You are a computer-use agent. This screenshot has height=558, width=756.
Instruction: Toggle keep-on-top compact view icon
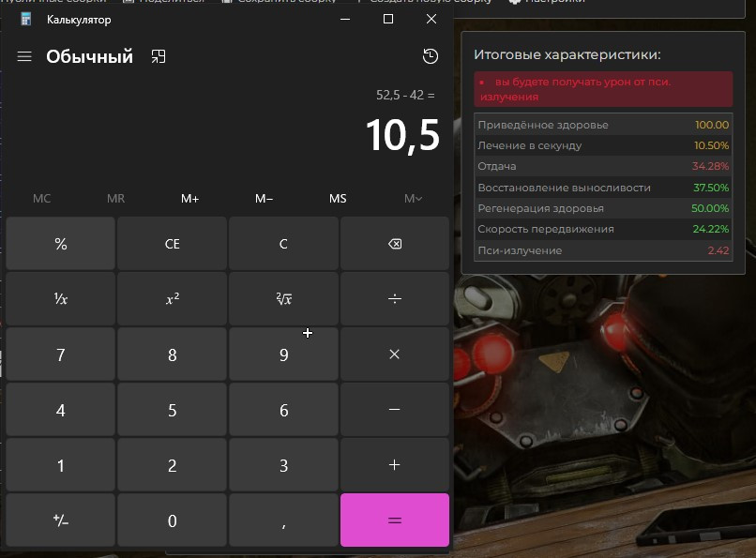(x=159, y=57)
